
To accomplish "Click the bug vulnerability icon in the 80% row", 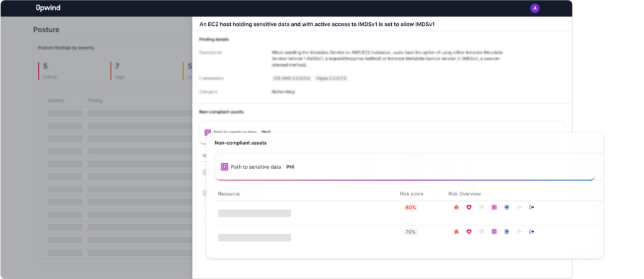I will click(457, 207).
